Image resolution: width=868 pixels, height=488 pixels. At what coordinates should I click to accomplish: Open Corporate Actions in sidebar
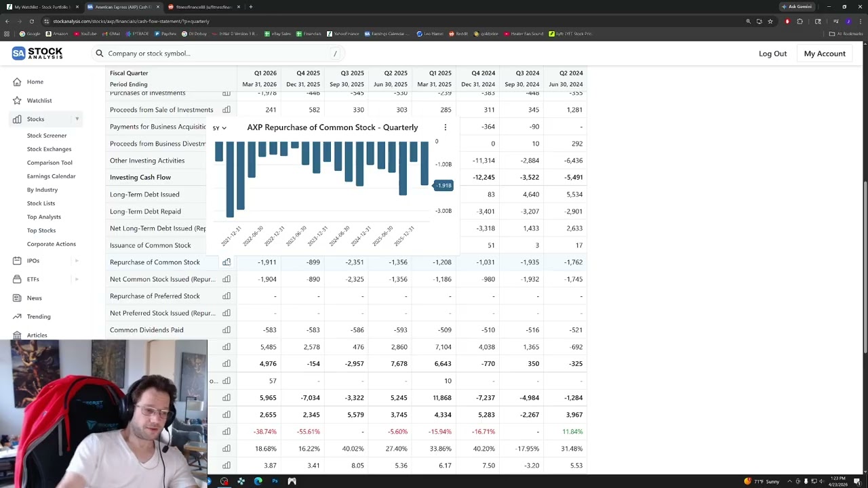tap(52, 244)
